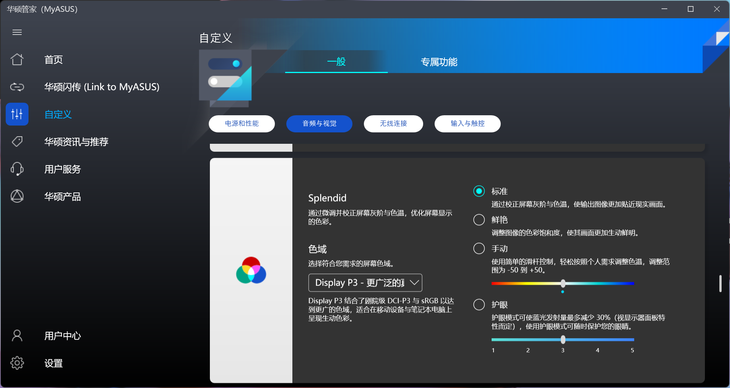The image size is (730, 388).
Task: Switch to the 专属功能 tab
Action: click(x=439, y=61)
